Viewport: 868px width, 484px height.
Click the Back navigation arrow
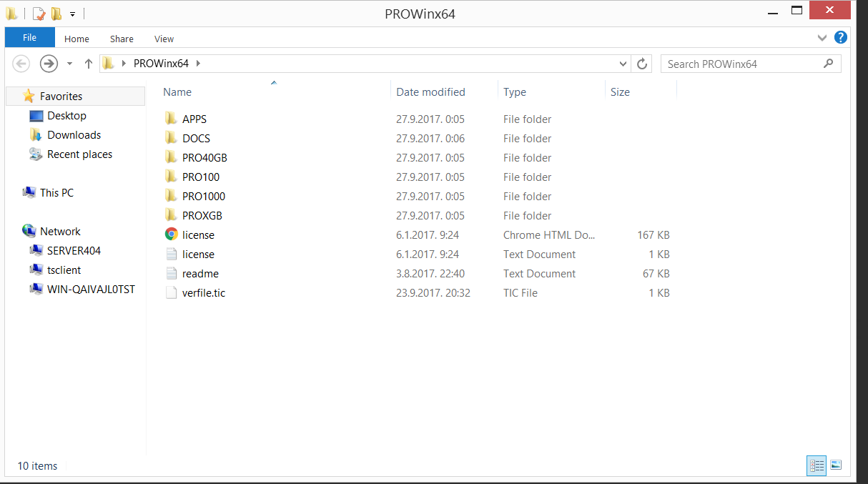21,64
